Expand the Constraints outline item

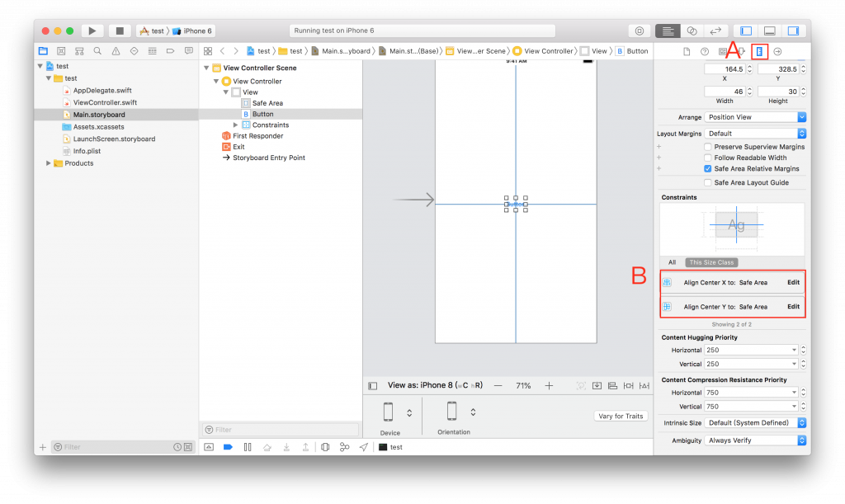235,125
